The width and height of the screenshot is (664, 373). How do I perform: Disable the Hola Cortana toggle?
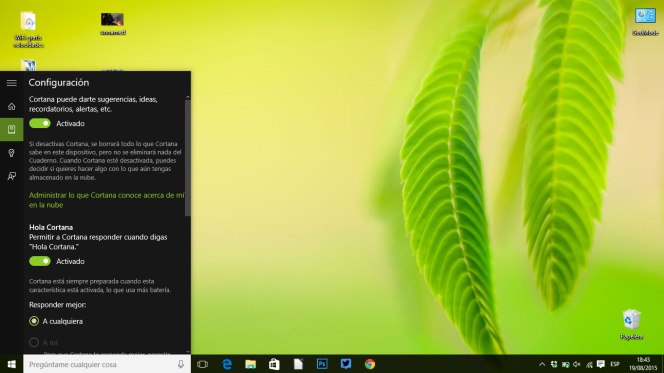click(40, 261)
